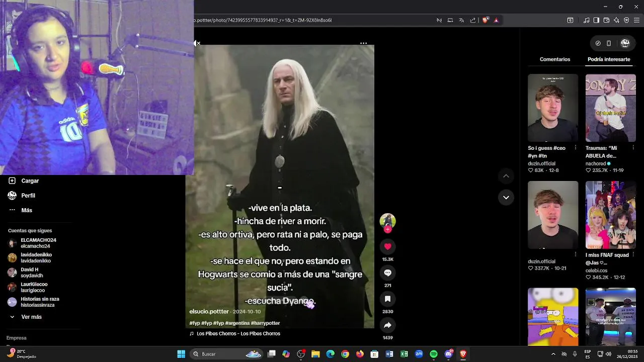Go to the next post with down chevron

pos(506,197)
